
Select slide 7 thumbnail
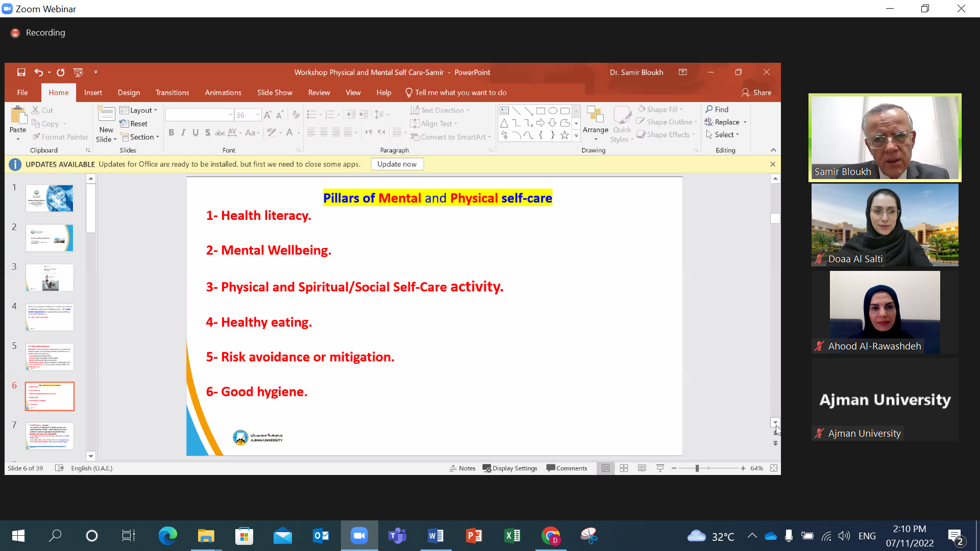(x=50, y=435)
